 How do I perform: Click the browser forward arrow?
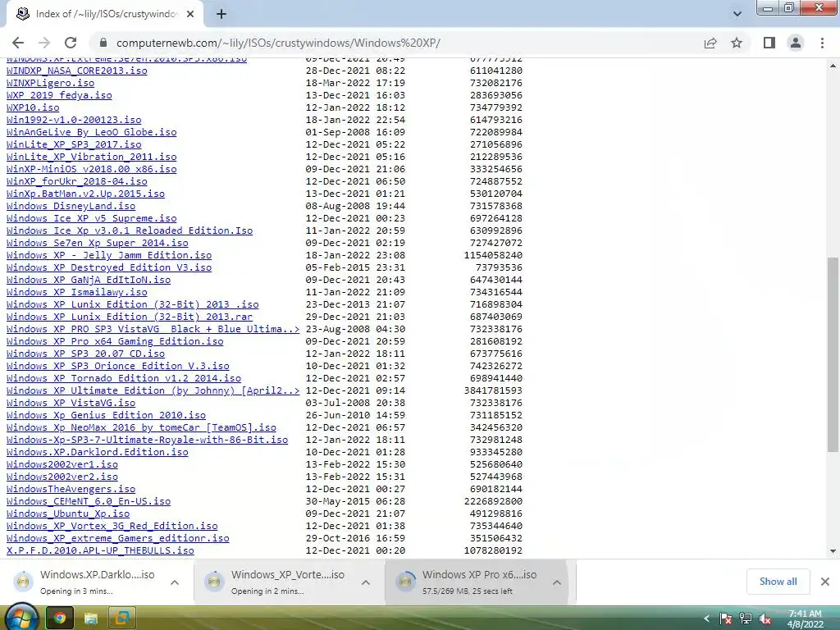(x=44, y=43)
